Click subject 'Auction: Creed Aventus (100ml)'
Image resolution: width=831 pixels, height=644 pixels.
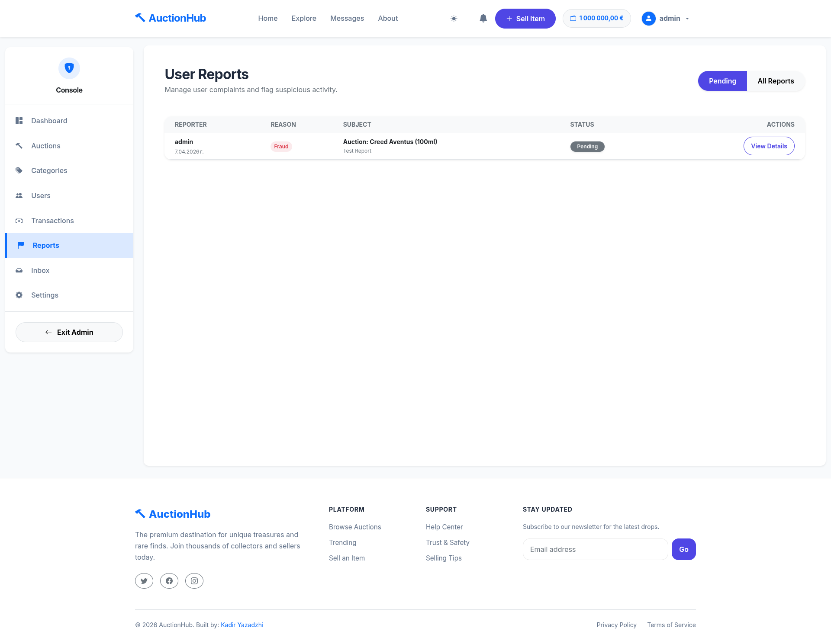(x=390, y=142)
